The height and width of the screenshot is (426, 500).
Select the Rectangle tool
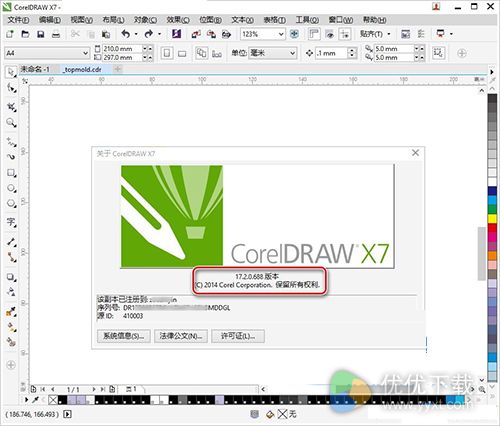11,173
